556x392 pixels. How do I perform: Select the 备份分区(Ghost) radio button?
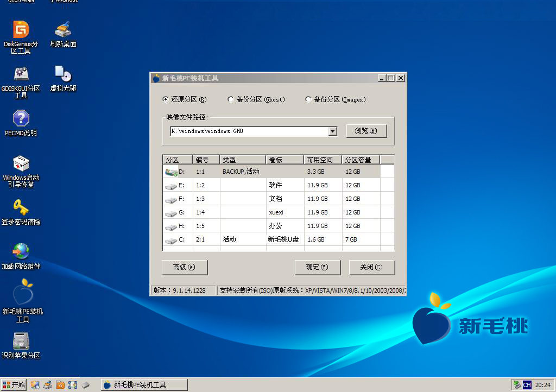click(230, 99)
